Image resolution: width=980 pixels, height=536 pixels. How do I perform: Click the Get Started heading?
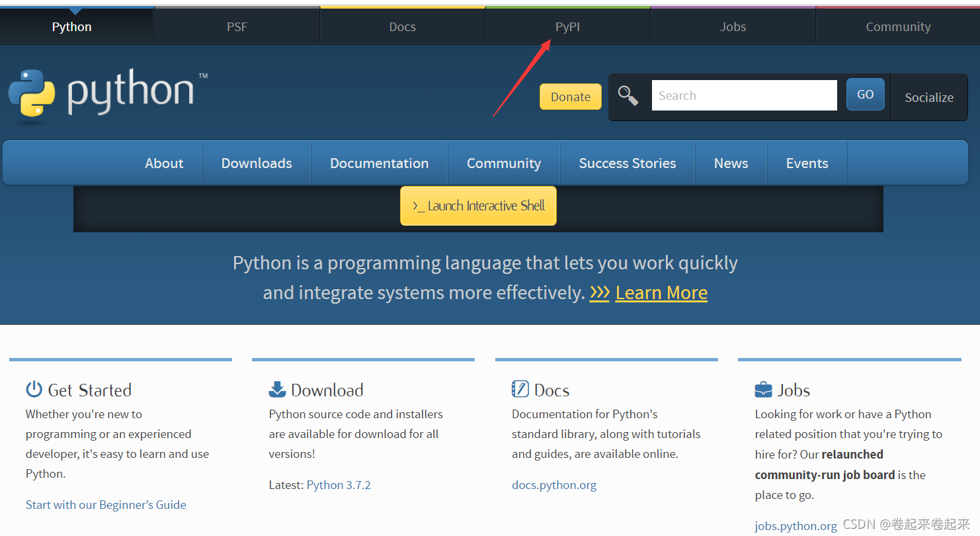(x=90, y=390)
